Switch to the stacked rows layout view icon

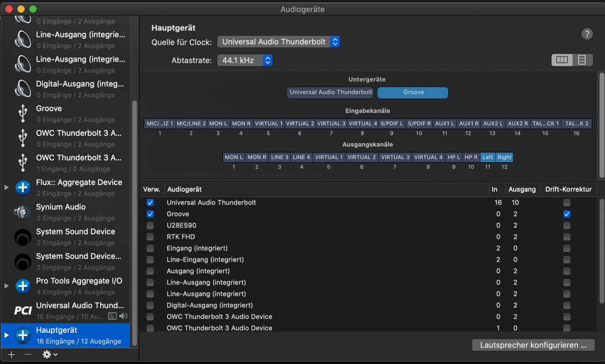tap(582, 60)
